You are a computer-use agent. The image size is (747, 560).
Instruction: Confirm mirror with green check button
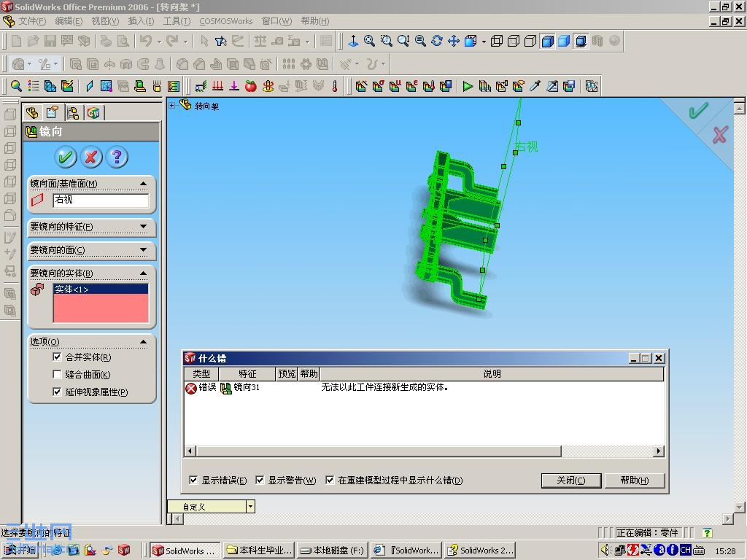coord(65,157)
